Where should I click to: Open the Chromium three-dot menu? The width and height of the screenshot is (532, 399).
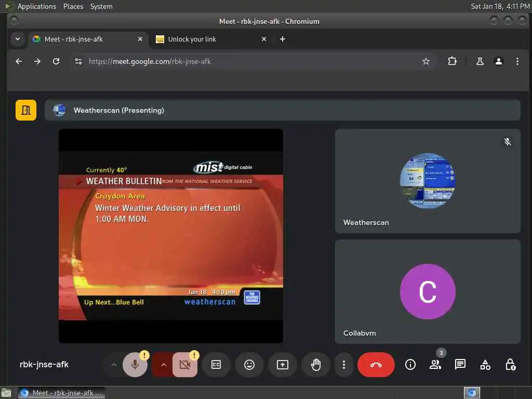tap(517, 61)
